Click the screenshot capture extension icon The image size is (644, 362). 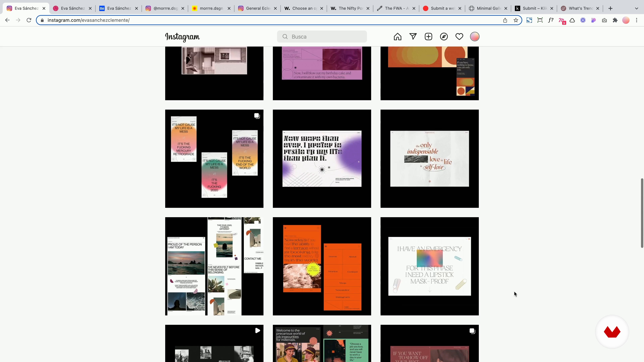click(x=540, y=20)
